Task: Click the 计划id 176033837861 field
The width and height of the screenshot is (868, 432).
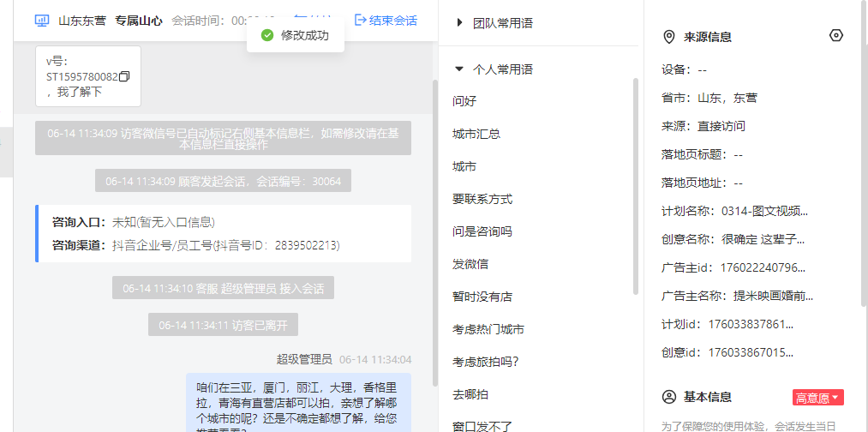Action: (727, 324)
